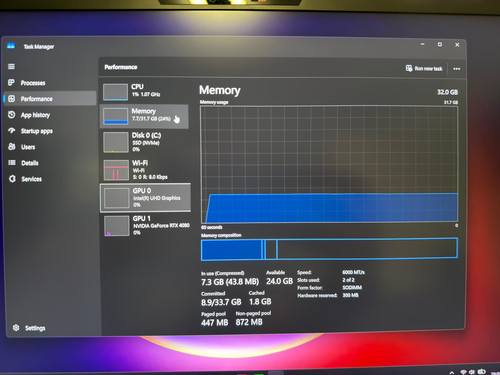
Task: Click the battery icon in system tray
Action: 482,371
